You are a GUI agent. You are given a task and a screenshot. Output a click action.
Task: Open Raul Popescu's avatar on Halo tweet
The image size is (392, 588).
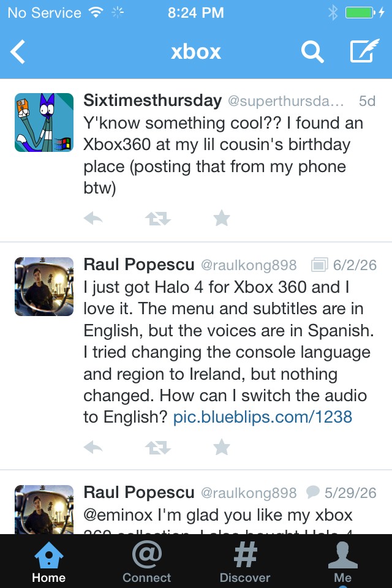pos(44,287)
